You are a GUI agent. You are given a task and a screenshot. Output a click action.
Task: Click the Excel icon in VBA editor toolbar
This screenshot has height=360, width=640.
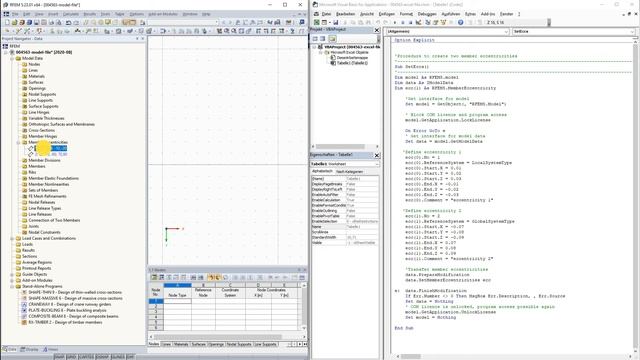pyautogui.click(x=316, y=22)
